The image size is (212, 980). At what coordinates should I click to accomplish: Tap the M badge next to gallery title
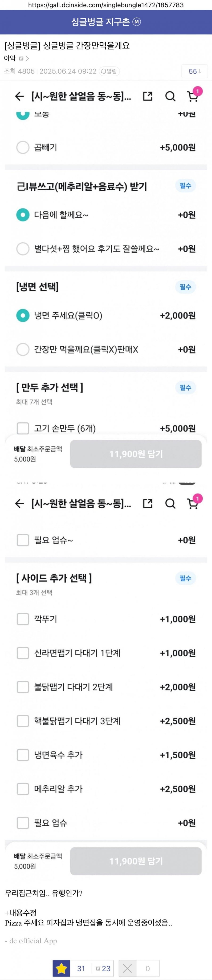(x=136, y=22)
